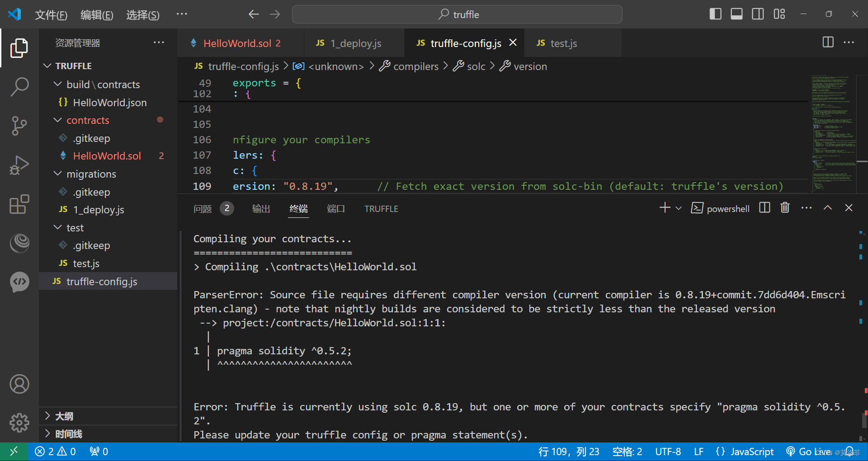Image resolution: width=868 pixels, height=461 pixels.
Task: Open HelloWorld.sol in explorer tree
Action: click(108, 156)
